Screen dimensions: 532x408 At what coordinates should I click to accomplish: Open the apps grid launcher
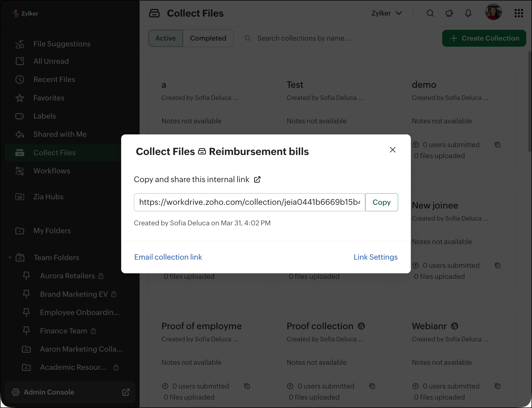(x=519, y=13)
